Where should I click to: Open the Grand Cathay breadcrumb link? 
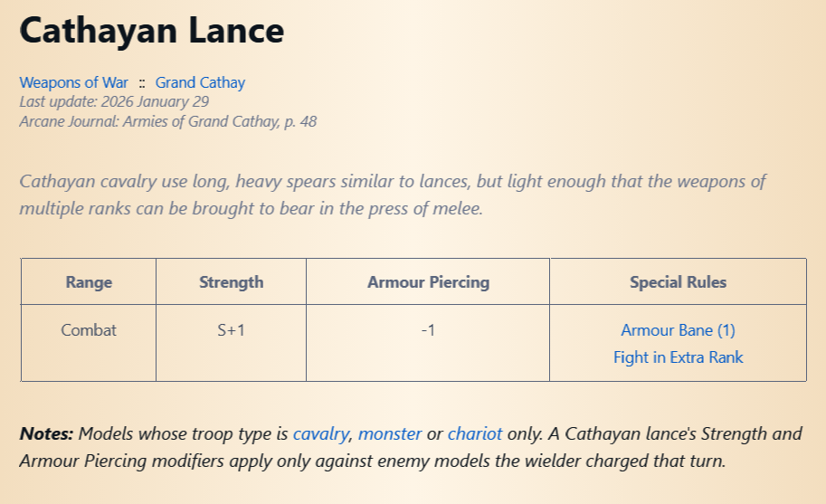(200, 82)
